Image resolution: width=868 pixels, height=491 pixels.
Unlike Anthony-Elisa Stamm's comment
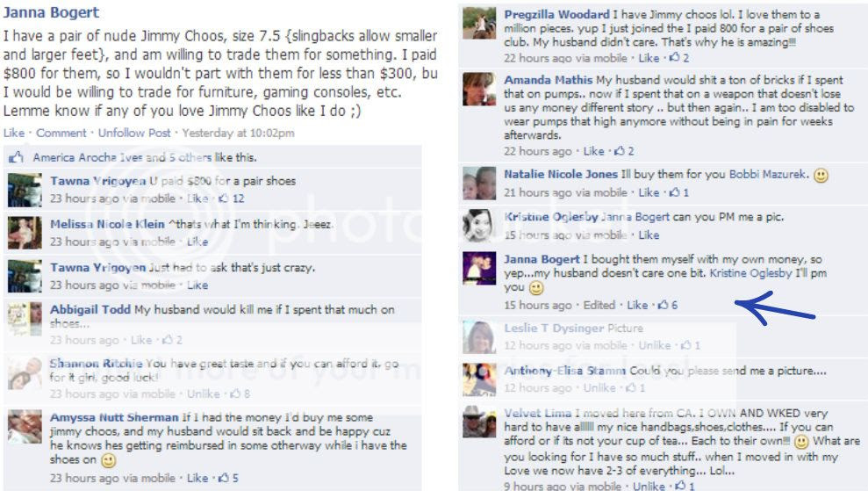[x=599, y=388]
